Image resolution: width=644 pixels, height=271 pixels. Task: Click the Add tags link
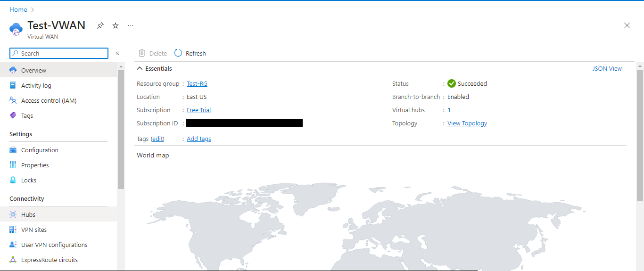tap(199, 139)
